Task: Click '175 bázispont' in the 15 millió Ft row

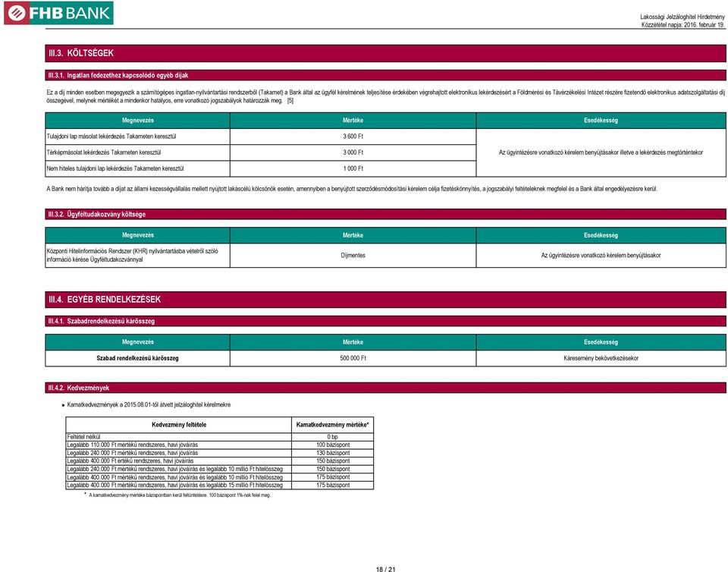Action: 333,486
